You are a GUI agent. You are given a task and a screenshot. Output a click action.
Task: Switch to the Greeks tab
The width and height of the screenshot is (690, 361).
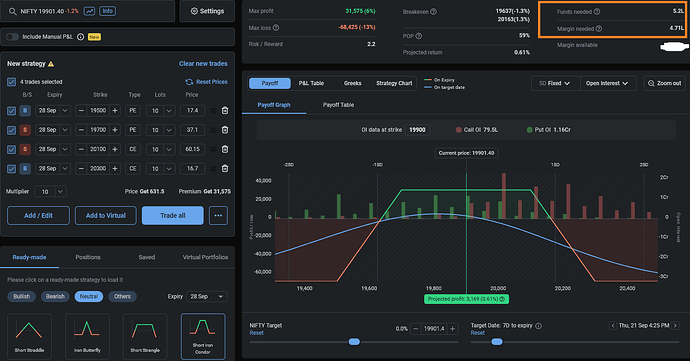pos(352,83)
